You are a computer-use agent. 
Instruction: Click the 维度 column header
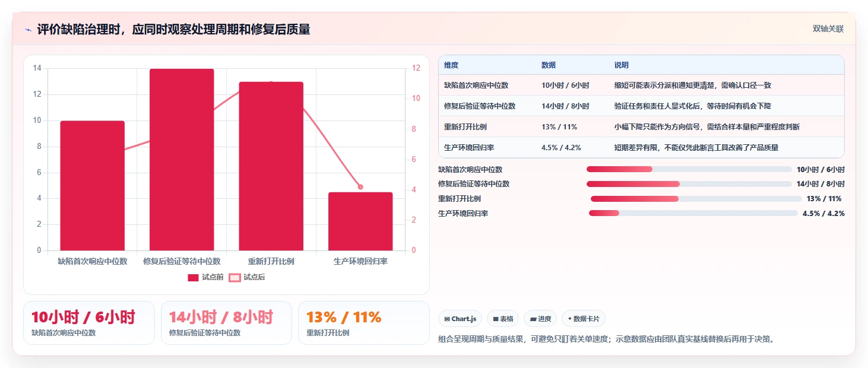tap(451, 65)
